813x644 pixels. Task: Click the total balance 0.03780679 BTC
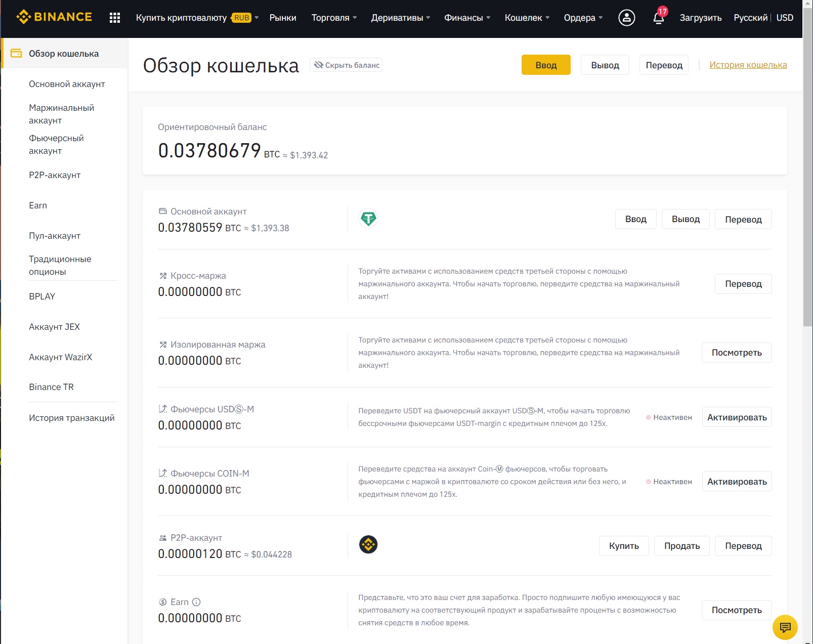tap(219, 151)
